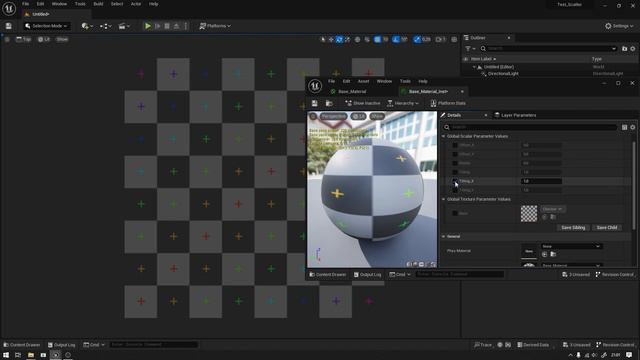The height and width of the screenshot is (360, 640).
Task: Click the material editor Save icon
Action: pos(314,104)
